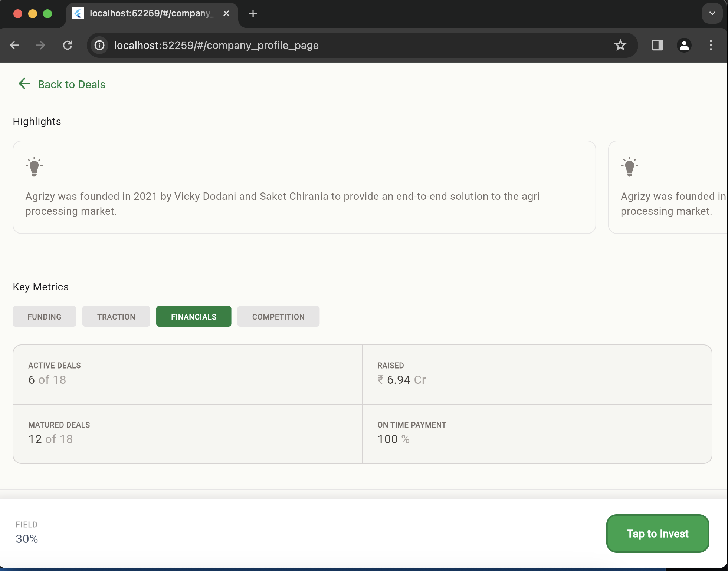Click the green back arrow icon

24,84
